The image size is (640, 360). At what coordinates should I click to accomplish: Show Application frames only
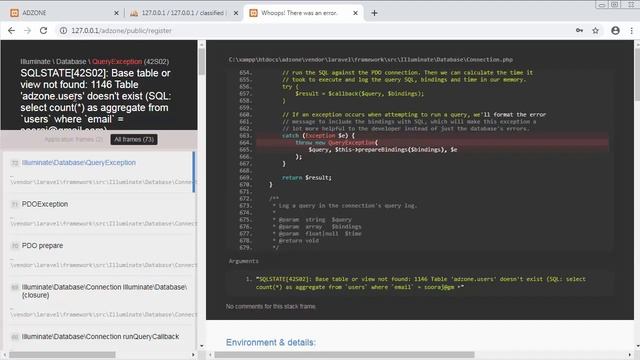[x=73, y=140]
